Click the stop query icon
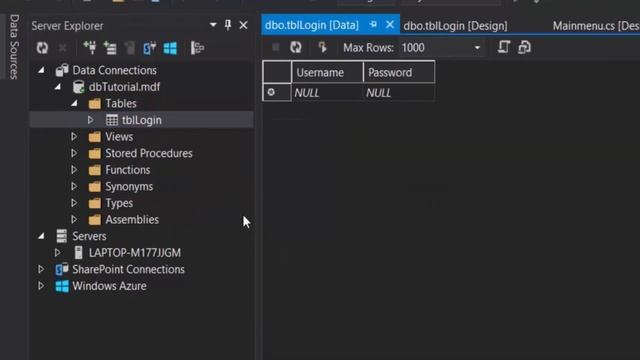This screenshot has height=360, width=640. coord(276,47)
